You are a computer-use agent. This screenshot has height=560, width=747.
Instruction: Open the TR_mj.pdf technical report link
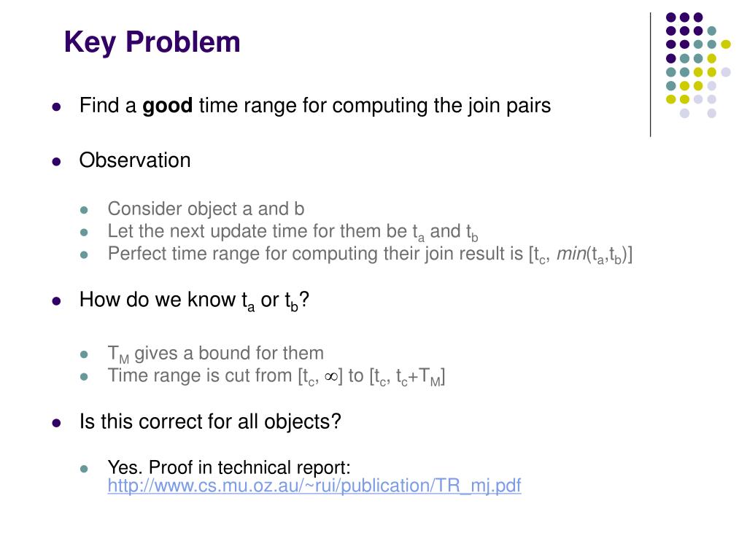(314, 486)
